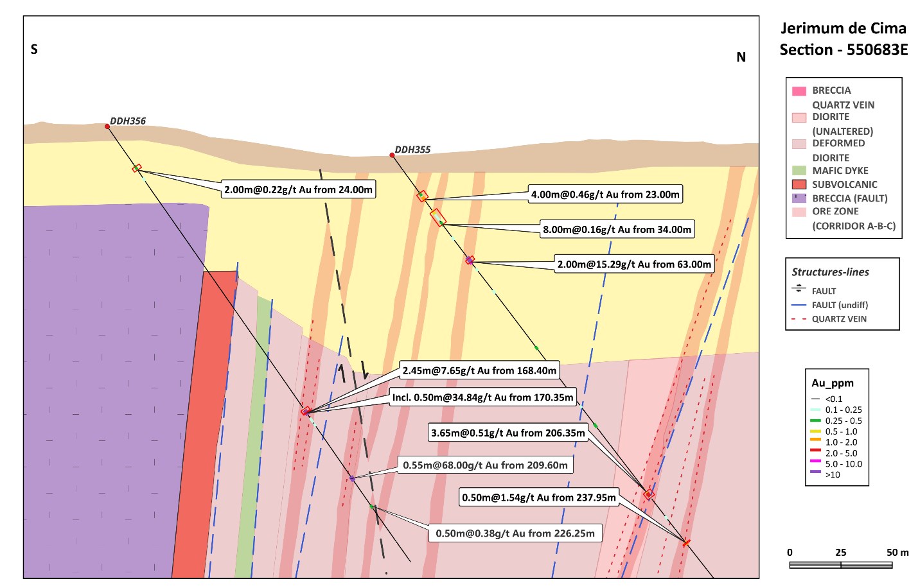Select the 0.55m@68.00g/t Au from 209.60m label
Image resolution: width=918 pixels, height=588 pixels.
pyautogui.click(x=485, y=465)
